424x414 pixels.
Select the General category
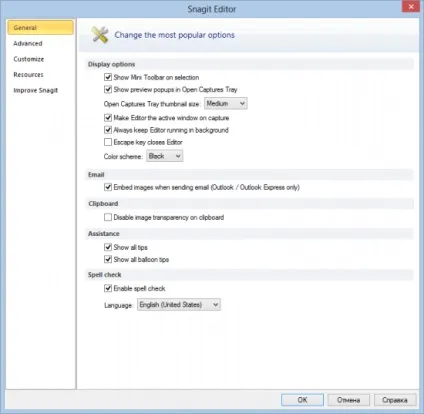point(40,27)
